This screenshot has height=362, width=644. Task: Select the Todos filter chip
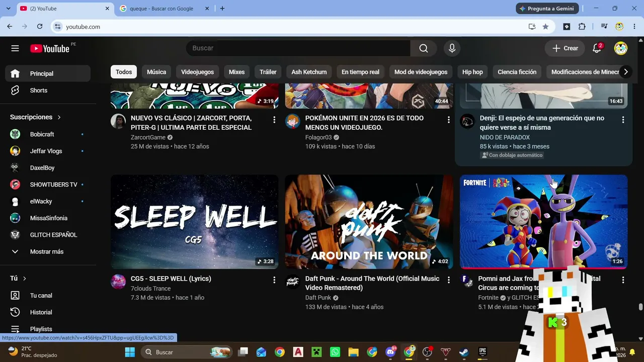pyautogui.click(x=124, y=72)
